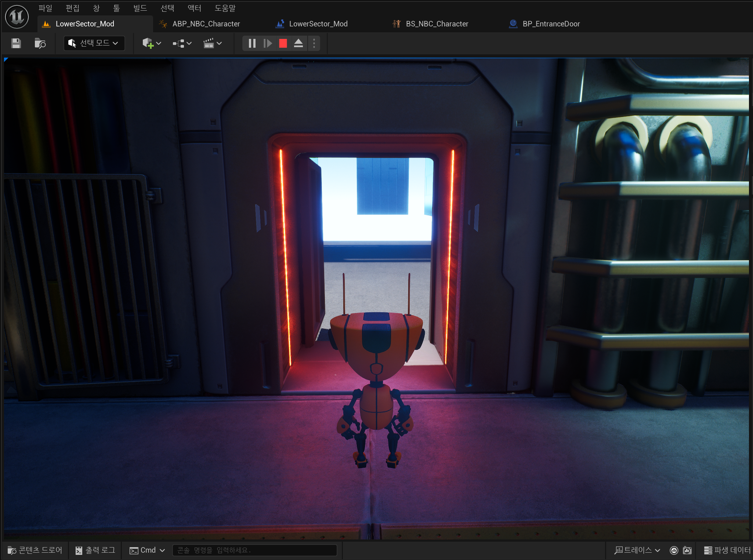Stop the running play session
Viewport: 753px width, 560px height.
point(283,43)
